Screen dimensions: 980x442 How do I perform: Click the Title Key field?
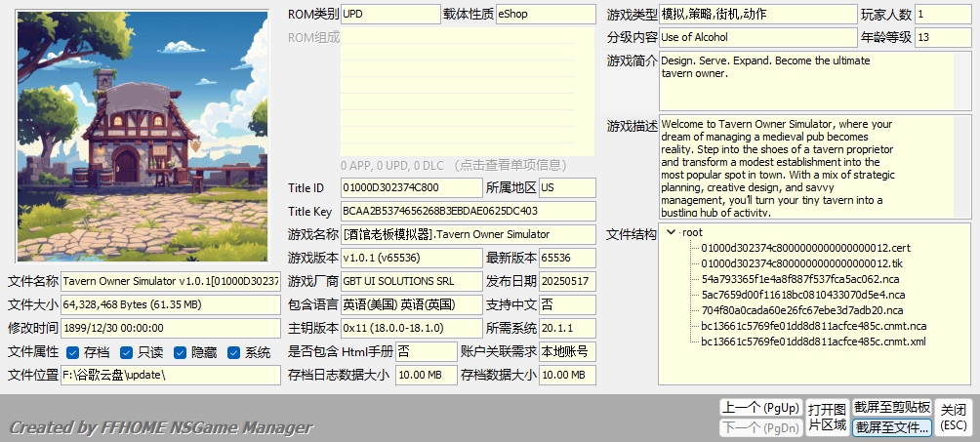[469, 212]
